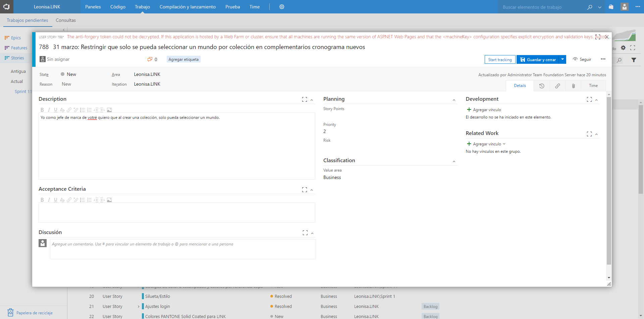Open the Links tab icon
This screenshot has height=319, width=644.
coord(557,86)
